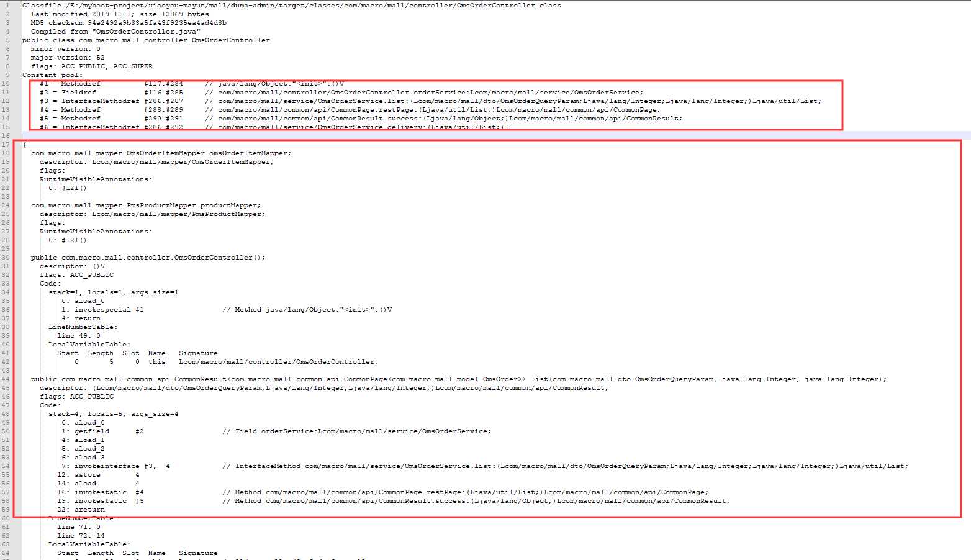Click the 'Start Length Slot Name Signature' header on line 41
This screenshot has width=971, height=560.
tap(137, 353)
